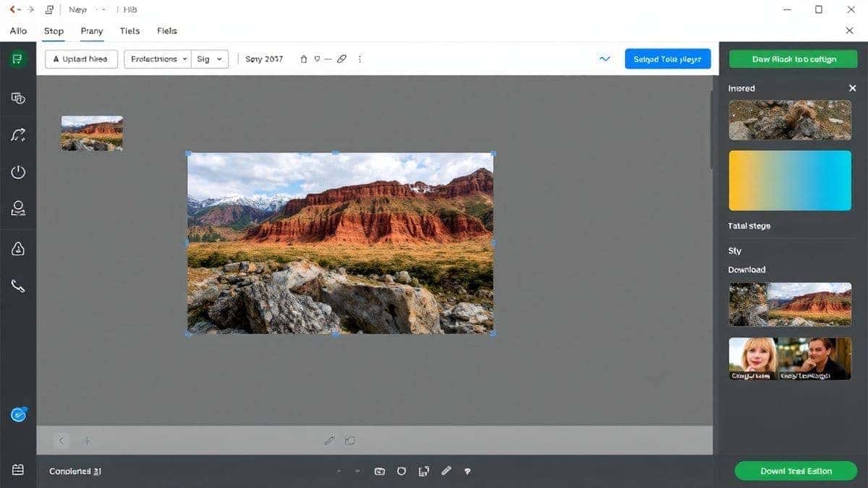Select the yellow-to-blue gradient swatch
Screen dimensions: 868x488
(790, 180)
